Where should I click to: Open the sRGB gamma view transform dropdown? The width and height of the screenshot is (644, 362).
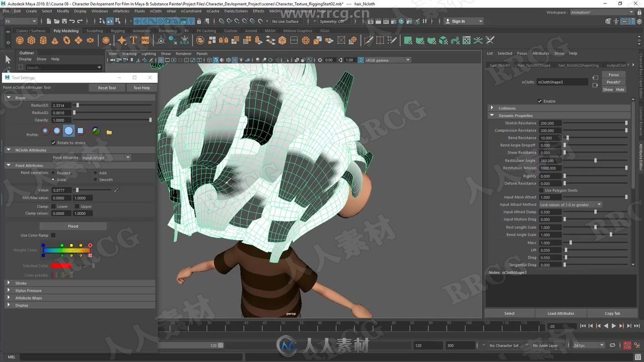[x=387, y=60]
